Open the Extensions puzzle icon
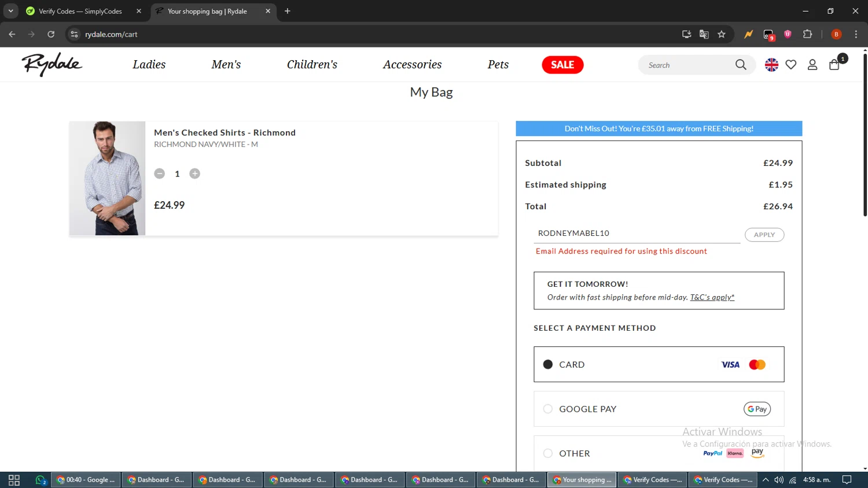 pos(808,34)
